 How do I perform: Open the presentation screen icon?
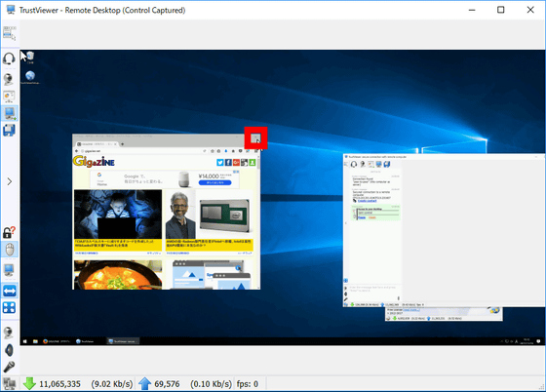(x=9, y=97)
